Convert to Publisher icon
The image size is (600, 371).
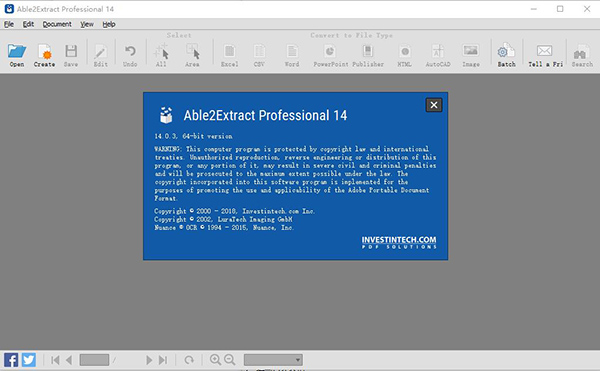(368, 51)
